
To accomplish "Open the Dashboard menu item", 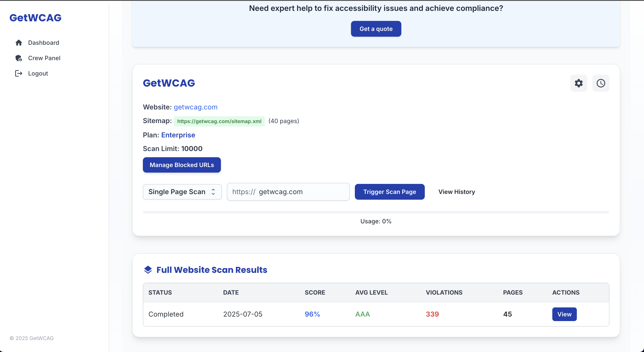I will tap(44, 43).
